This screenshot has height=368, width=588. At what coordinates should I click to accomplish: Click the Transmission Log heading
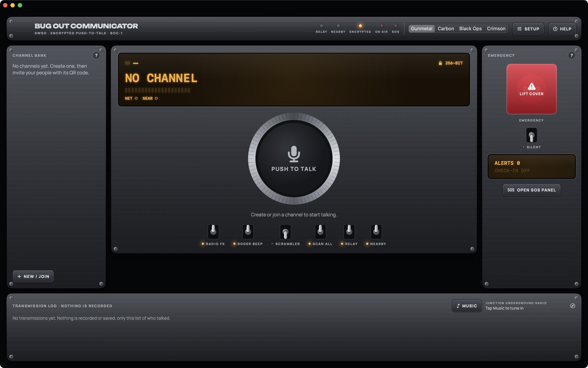(x=62, y=306)
